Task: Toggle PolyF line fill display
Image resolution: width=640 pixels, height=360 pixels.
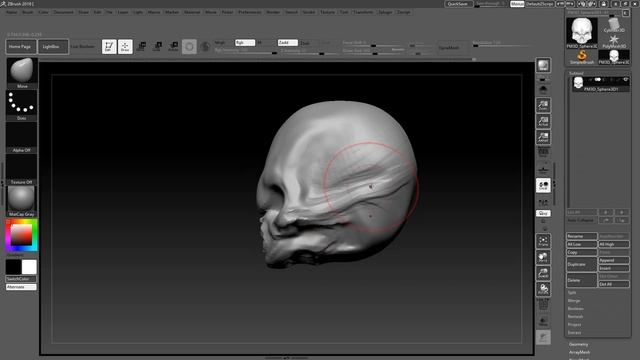Action: click(543, 305)
